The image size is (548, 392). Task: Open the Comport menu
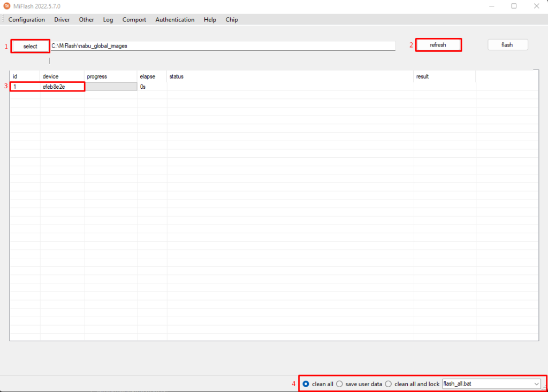pyautogui.click(x=134, y=20)
